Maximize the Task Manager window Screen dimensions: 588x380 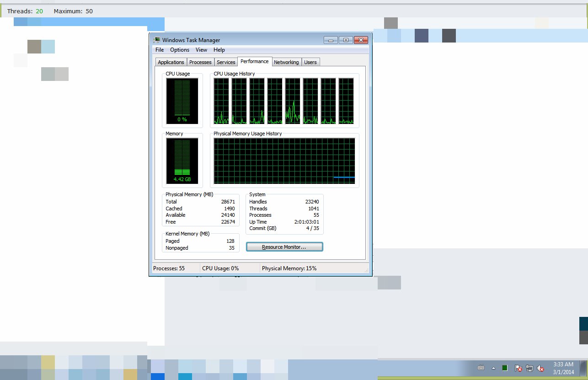[x=346, y=40]
